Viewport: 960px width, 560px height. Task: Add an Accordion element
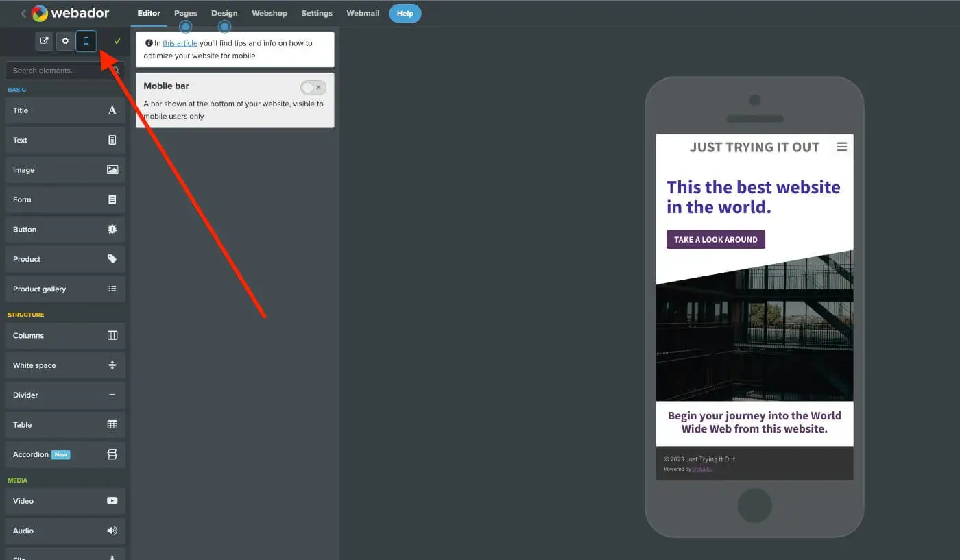[65, 455]
